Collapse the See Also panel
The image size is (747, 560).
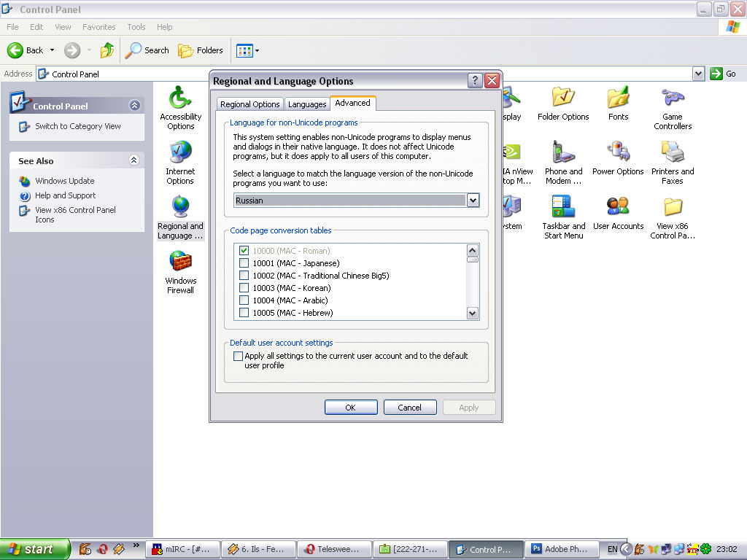coord(134,160)
